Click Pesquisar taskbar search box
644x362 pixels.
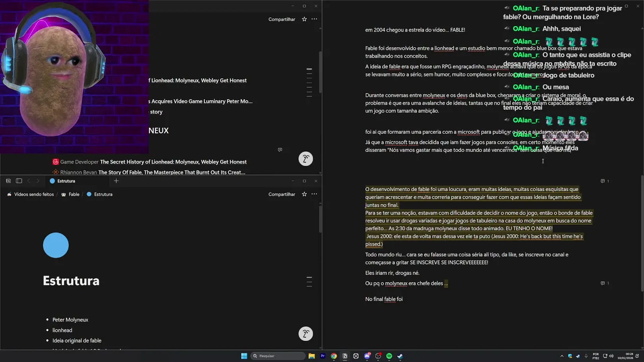coord(278,356)
